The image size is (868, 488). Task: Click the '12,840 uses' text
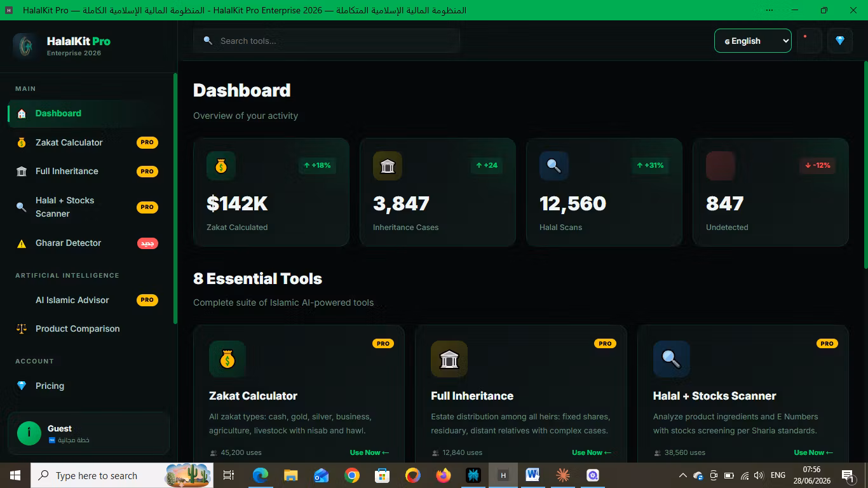[x=462, y=453]
